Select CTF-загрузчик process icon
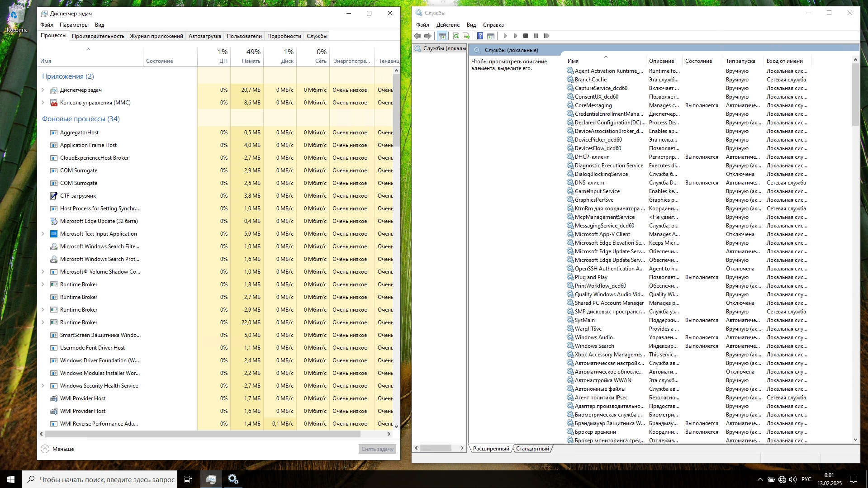 (54, 196)
